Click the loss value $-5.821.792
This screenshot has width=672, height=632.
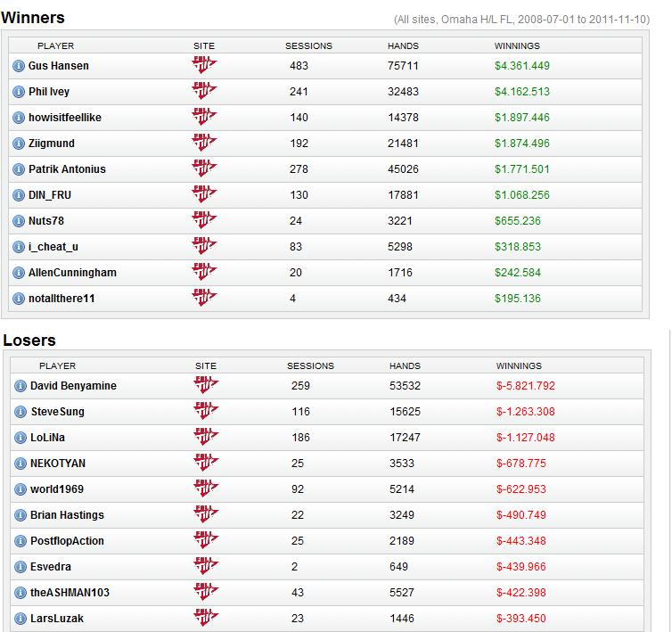(526, 386)
